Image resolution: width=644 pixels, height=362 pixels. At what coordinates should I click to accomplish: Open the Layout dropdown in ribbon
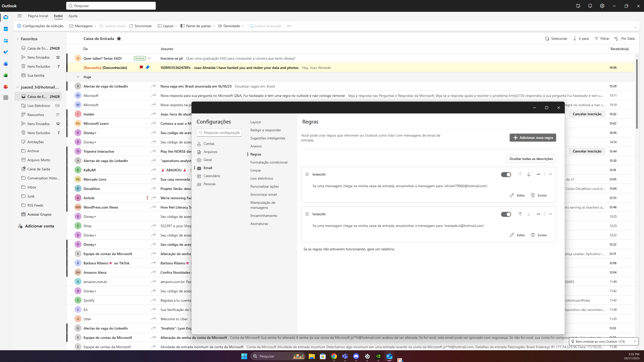(x=167, y=26)
